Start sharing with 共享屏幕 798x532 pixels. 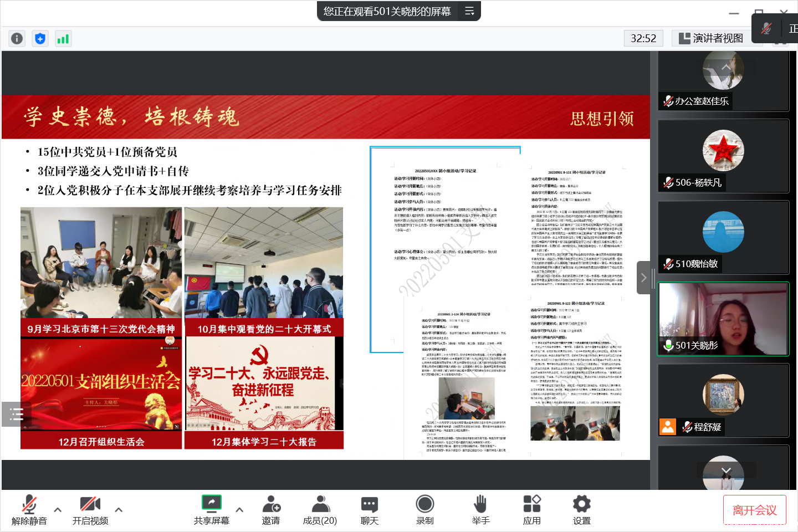click(x=211, y=510)
